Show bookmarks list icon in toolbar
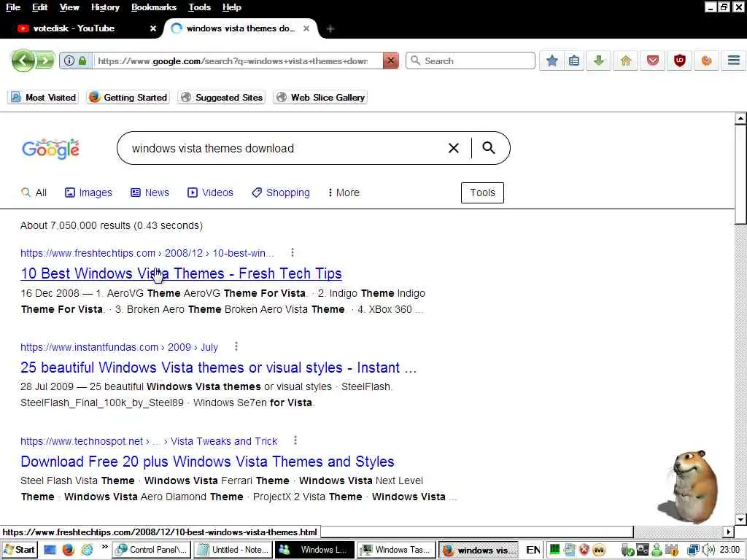 pyautogui.click(x=574, y=61)
